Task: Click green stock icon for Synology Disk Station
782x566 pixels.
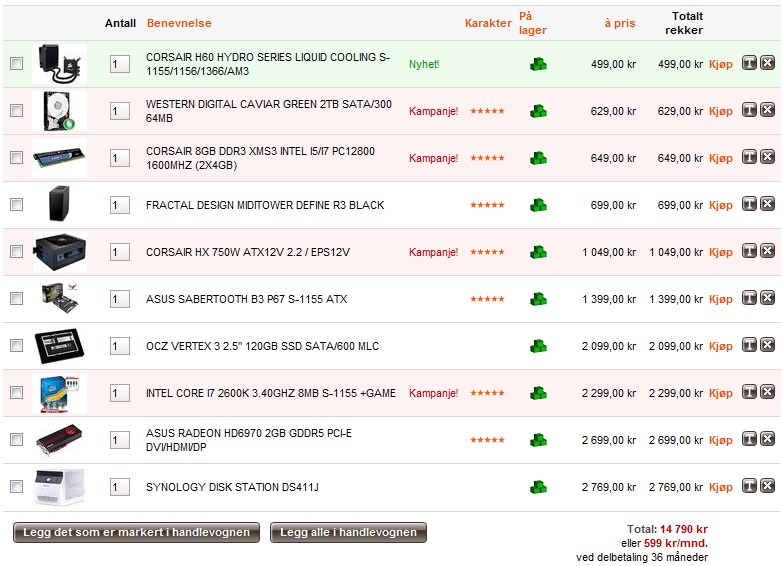Action: 538,487
